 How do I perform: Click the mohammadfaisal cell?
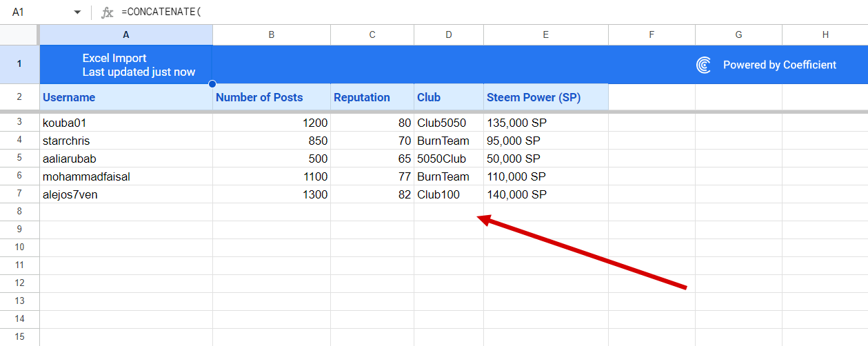[x=126, y=176]
